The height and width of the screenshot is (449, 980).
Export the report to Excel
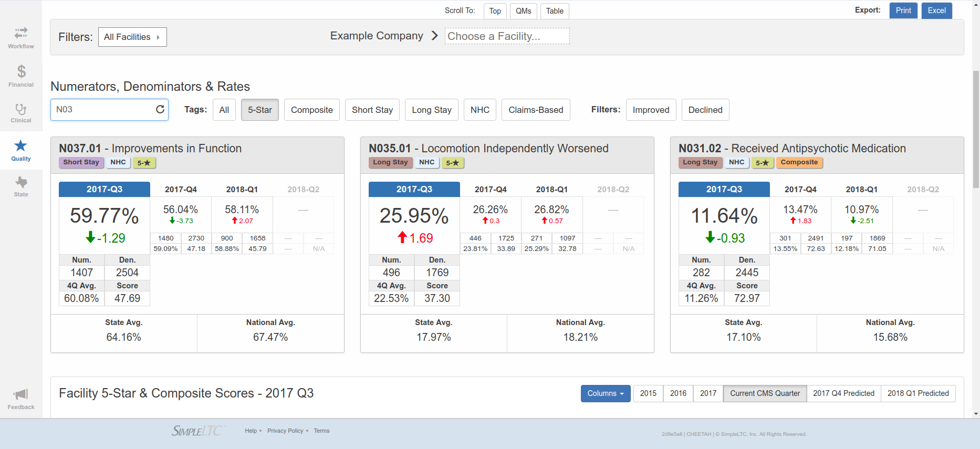[x=936, y=11]
